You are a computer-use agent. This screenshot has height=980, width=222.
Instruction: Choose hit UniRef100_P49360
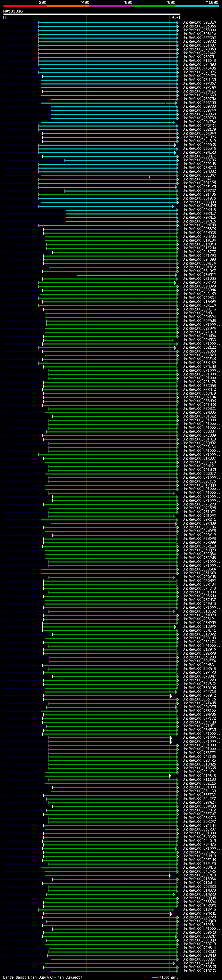pos(199,114)
